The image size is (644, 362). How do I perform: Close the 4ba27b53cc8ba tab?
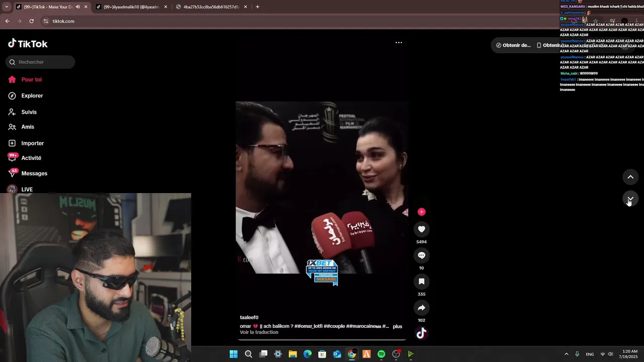point(246,7)
